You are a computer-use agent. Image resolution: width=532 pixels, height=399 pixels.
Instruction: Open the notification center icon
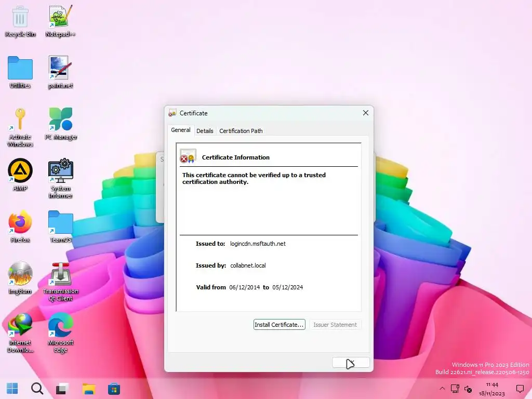point(520,389)
